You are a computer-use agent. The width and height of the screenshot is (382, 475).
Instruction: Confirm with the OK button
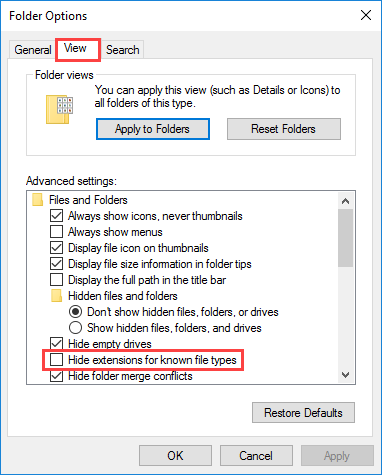coord(175,456)
